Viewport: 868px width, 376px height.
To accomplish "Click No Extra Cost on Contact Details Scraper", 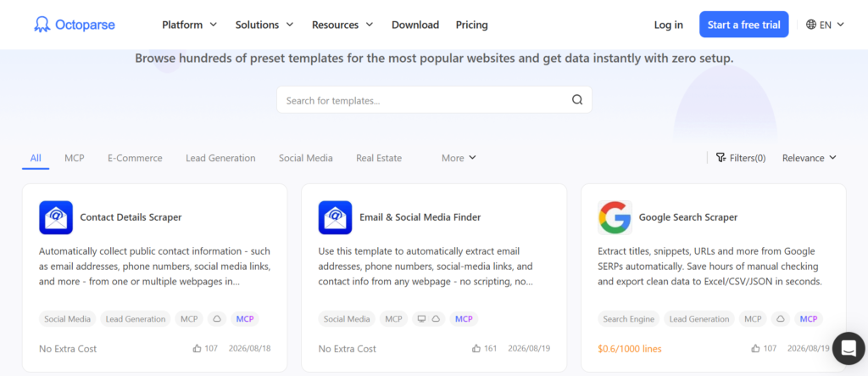I will tap(68, 349).
